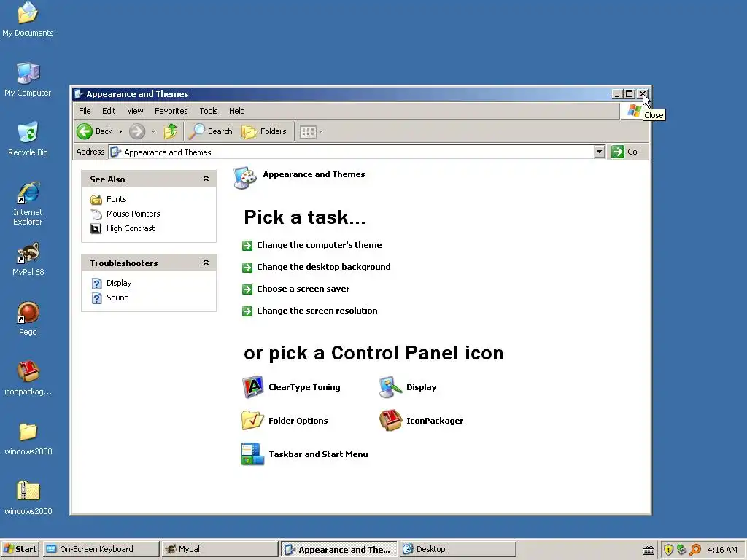
Task: Collapse the See Also panel
Action: point(206,179)
